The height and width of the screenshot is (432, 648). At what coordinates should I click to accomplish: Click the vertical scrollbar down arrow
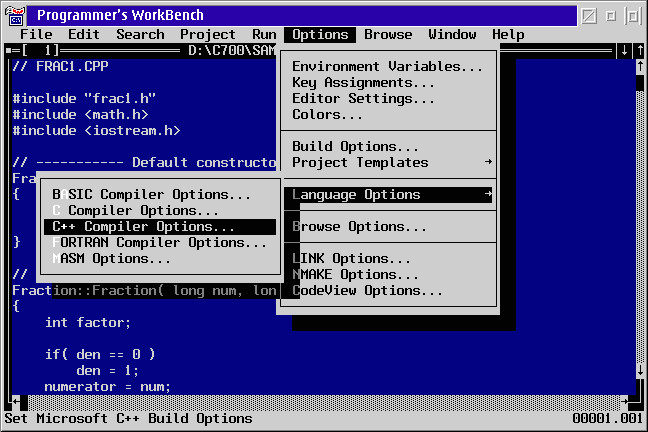point(640,371)
